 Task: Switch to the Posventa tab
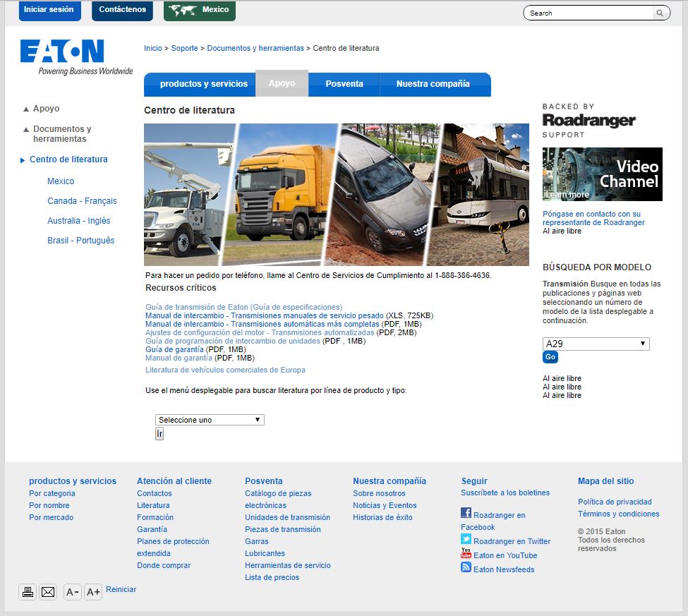344,84
